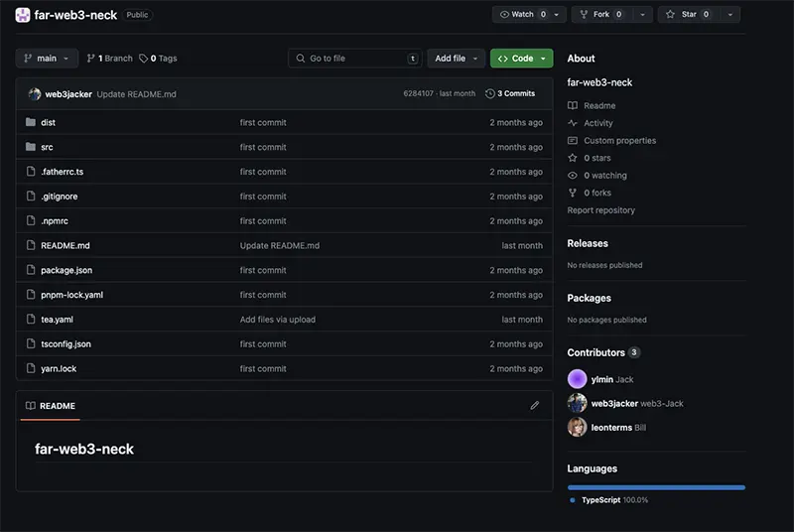Click the far-web3-neck repository avatar icon

22,15
